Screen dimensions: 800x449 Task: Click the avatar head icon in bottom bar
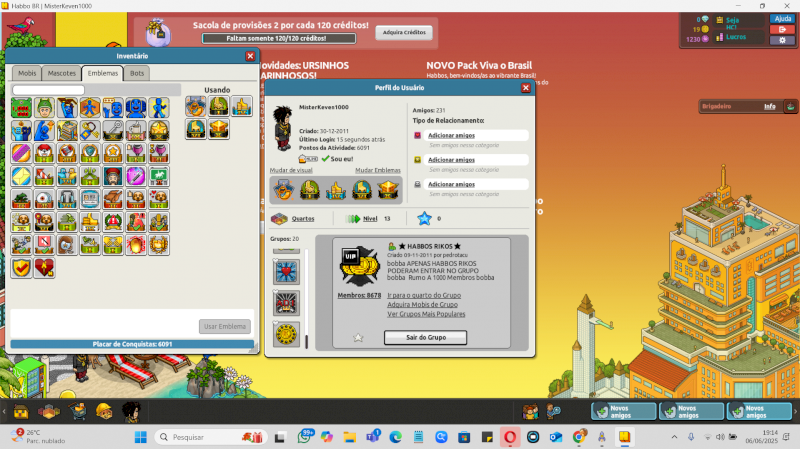[x=131, y=411]
